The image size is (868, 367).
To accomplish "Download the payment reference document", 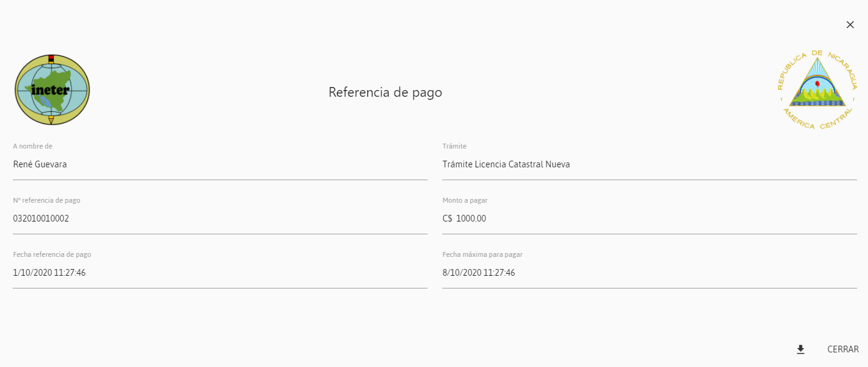I will coord(800,349).
